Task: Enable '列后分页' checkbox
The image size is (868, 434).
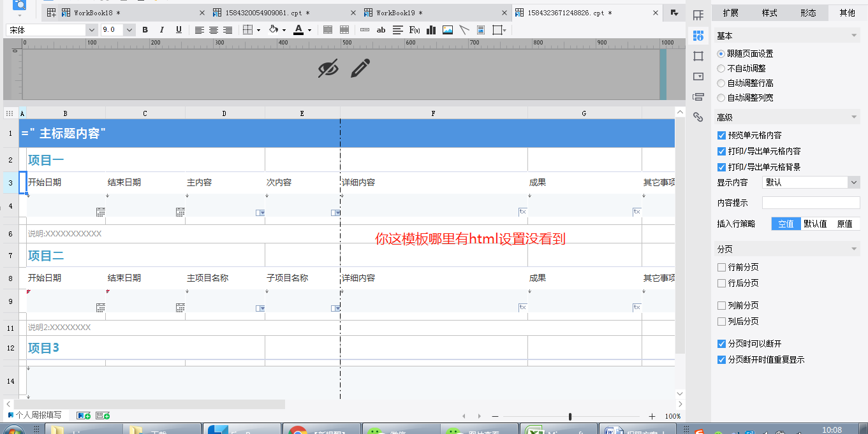Action: tap(721, 322)
